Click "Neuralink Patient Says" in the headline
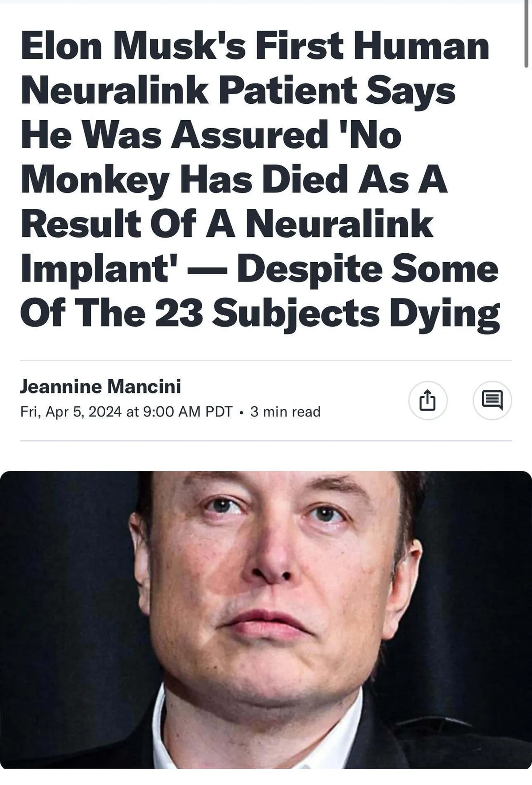 pyautogui.click(x=238, y=91)
